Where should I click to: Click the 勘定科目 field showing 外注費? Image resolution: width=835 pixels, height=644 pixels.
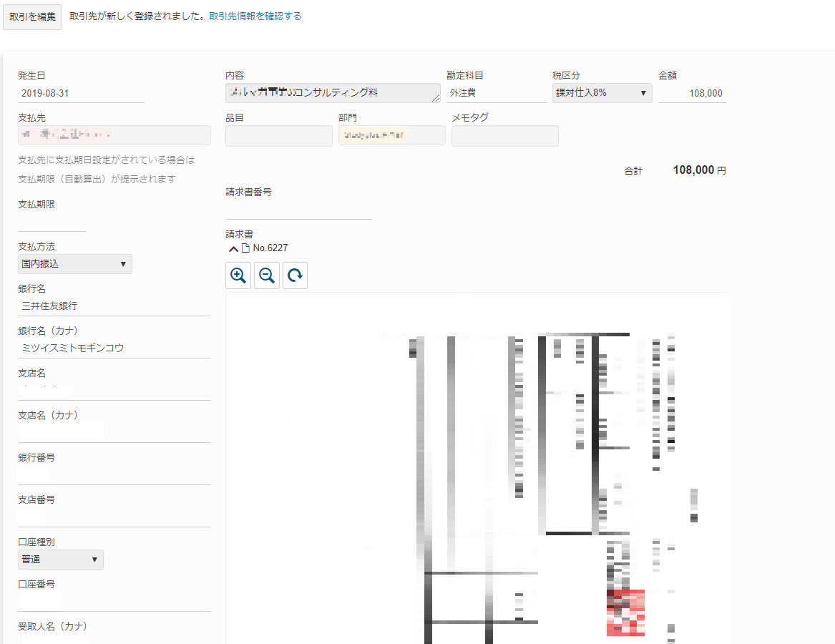click(x=497, y=93)
